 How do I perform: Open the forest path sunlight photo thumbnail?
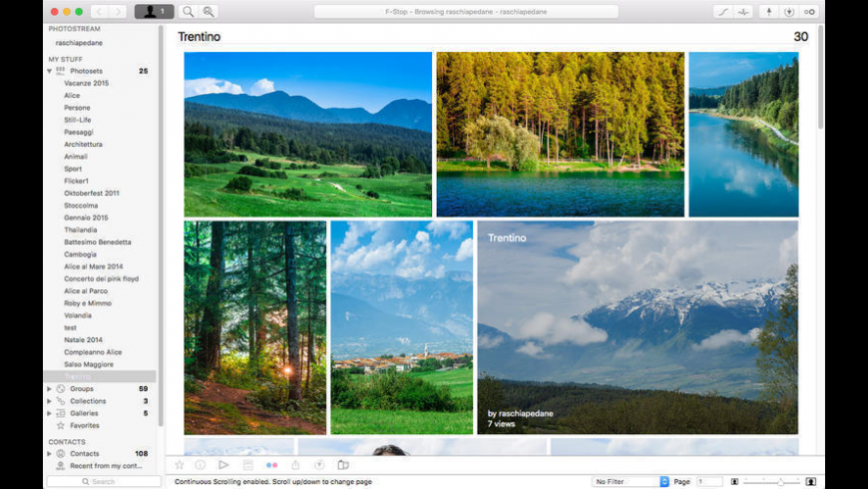[255, 328]
